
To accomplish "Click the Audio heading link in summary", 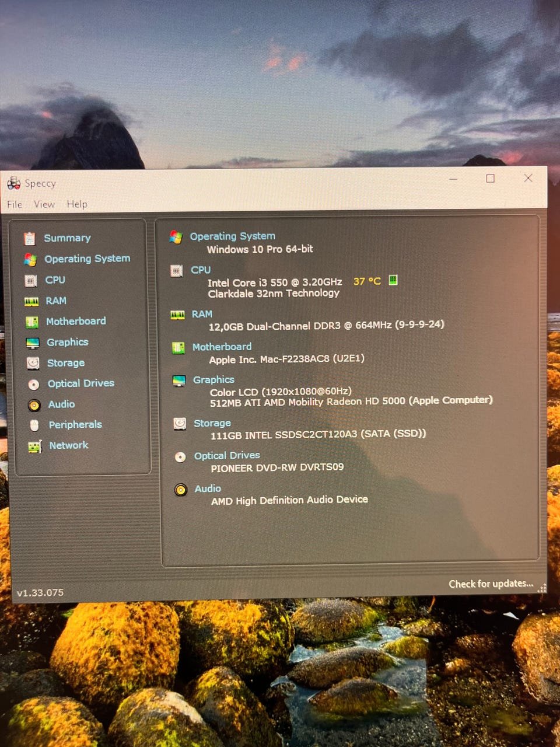I will coord(208,488).
